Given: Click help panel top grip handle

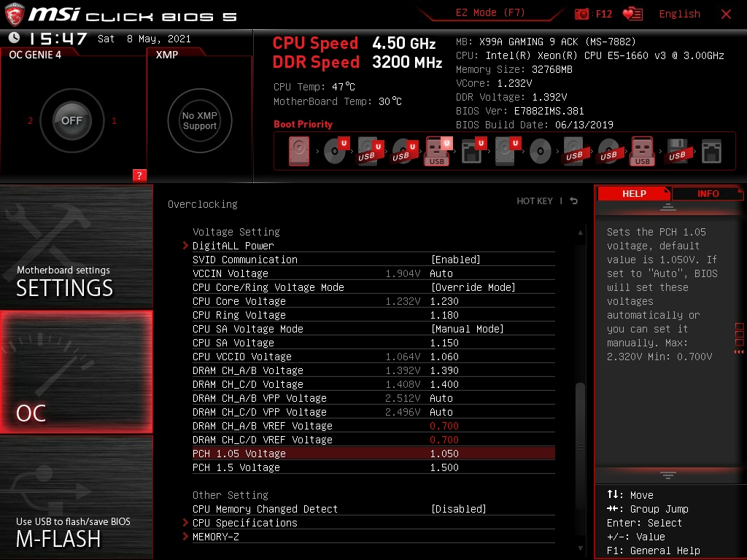Looking at the screenshot, I should click(x=668, y=206).
